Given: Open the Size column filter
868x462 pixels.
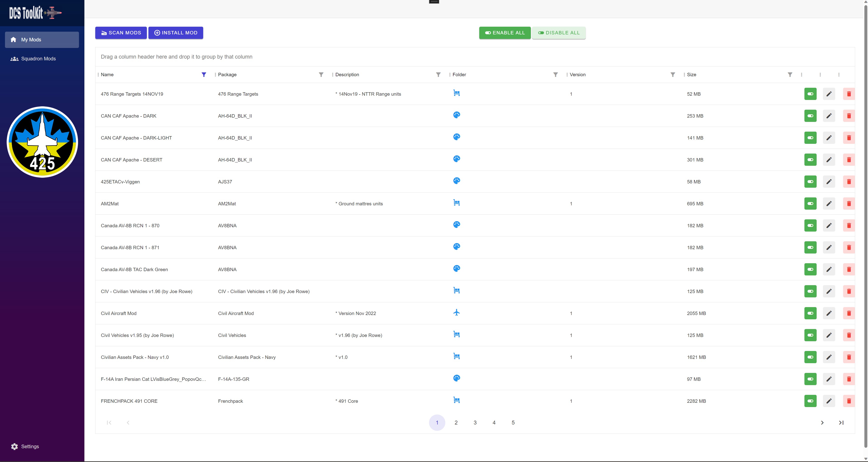Looking at the screenshot, I should 790,75.
